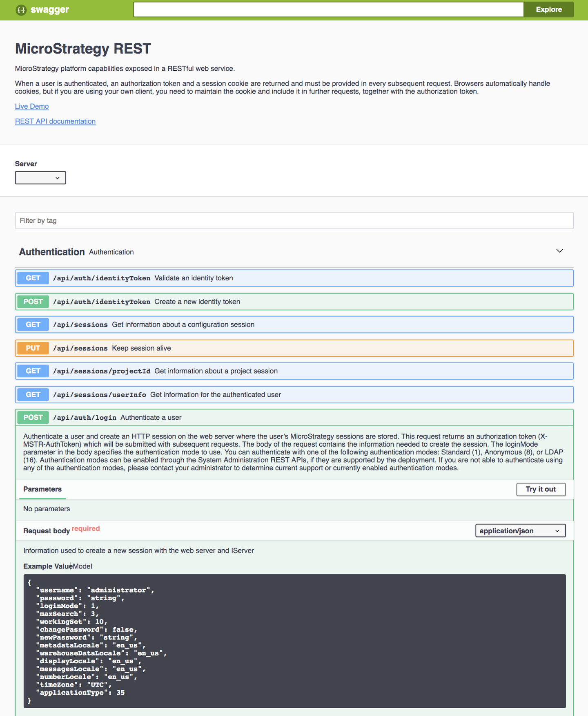Select the Parameters tab

tap(42, 489)
